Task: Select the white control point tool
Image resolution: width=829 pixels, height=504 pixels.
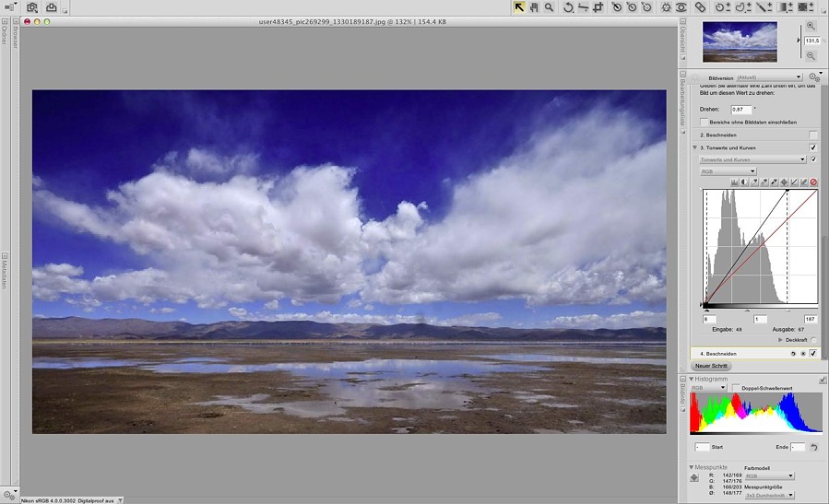Action: (x=646, y=7)
